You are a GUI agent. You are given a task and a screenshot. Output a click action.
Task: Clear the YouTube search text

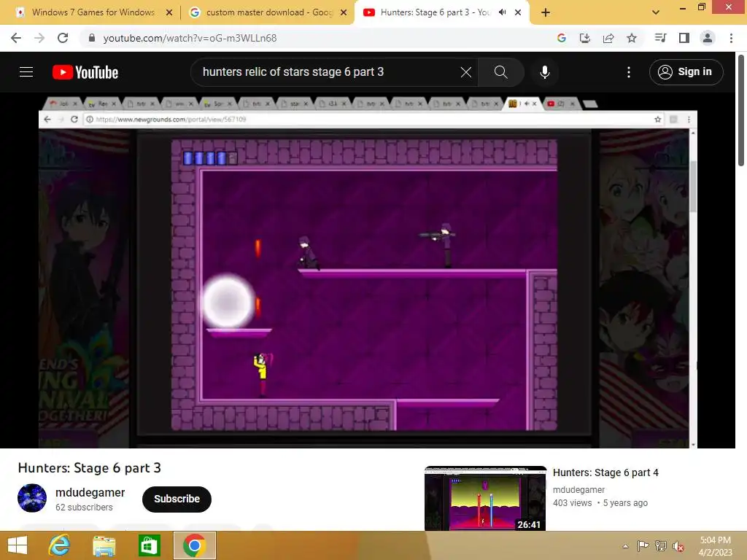coord(466,72)
